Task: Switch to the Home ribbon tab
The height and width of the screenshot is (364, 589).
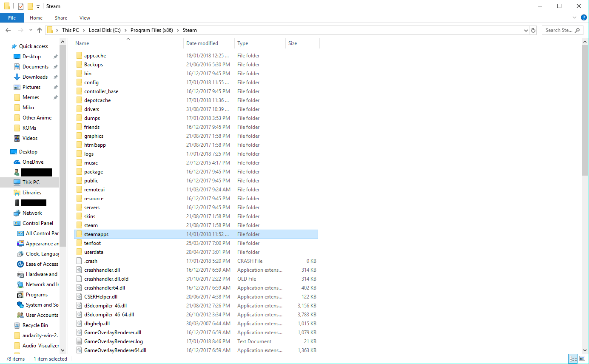Action: pyautogui.click(x=36, y=18)
